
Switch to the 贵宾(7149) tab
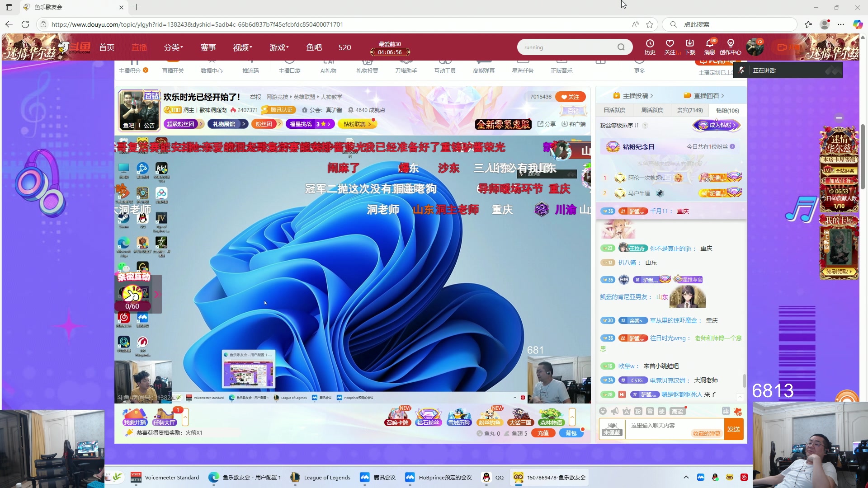pos(690,110)
